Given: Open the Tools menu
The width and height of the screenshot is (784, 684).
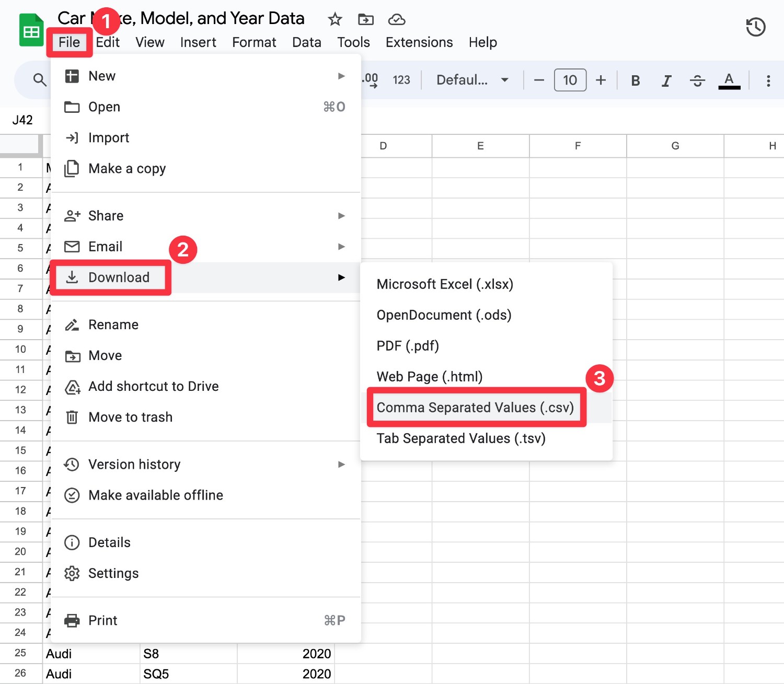Looking at the screenshot, I should [x=353, y=42].
